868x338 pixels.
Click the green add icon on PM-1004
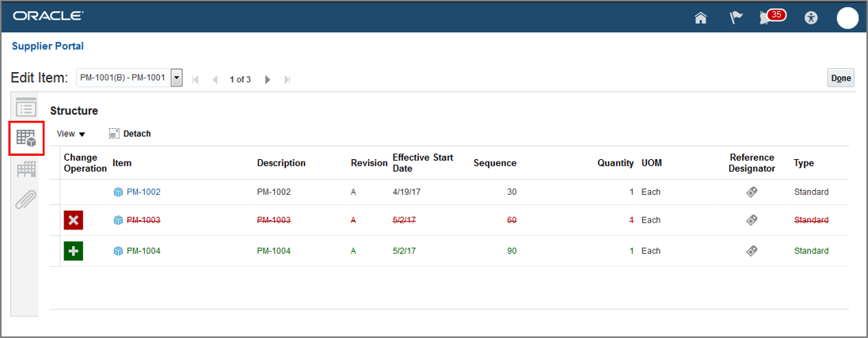(x=74, y=251)
